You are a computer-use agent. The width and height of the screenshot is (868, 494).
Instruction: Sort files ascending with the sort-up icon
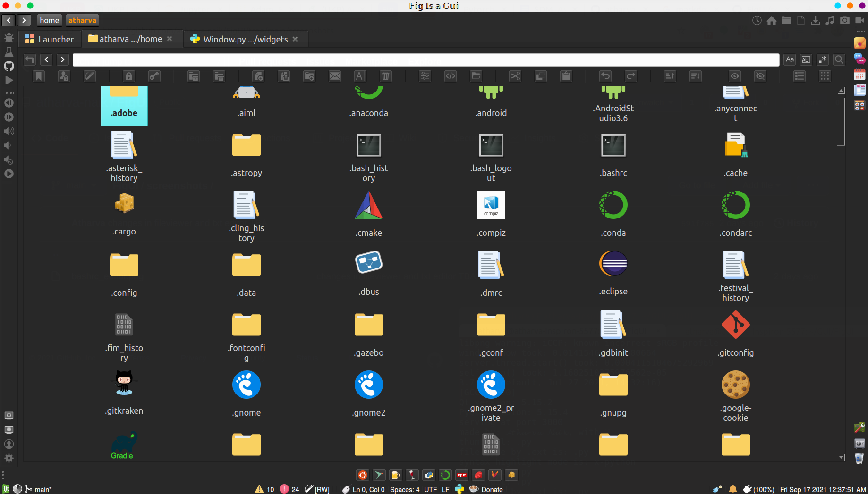[670, 76]
